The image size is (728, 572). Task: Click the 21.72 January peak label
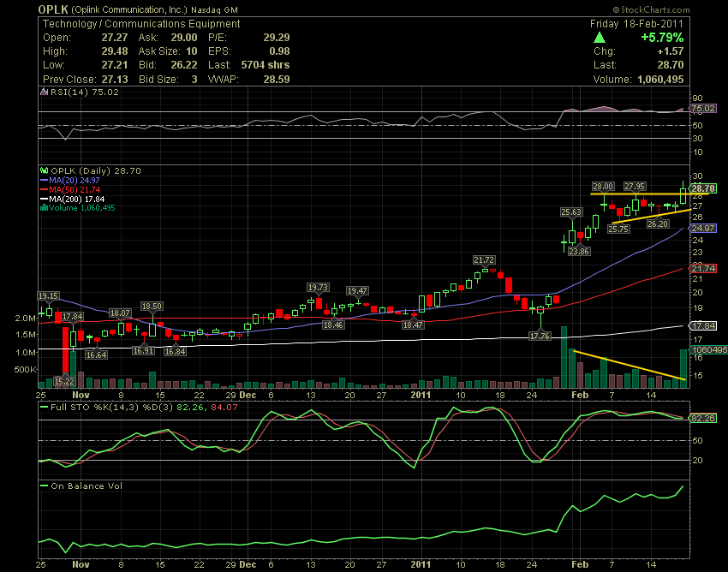click(x=484, y=260)
